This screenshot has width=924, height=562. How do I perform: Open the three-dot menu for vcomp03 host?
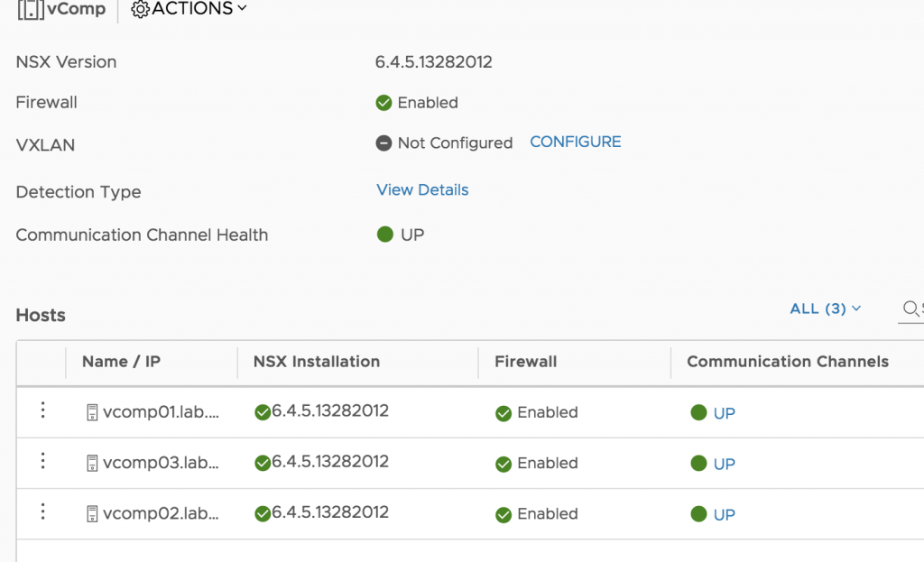click(x=42, y=461)
